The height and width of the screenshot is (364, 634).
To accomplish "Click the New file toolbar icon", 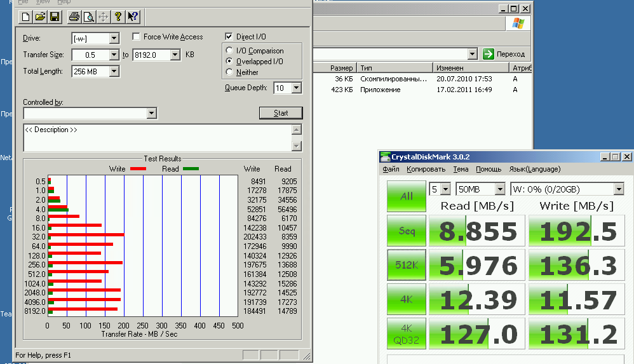I will (25, 17).
